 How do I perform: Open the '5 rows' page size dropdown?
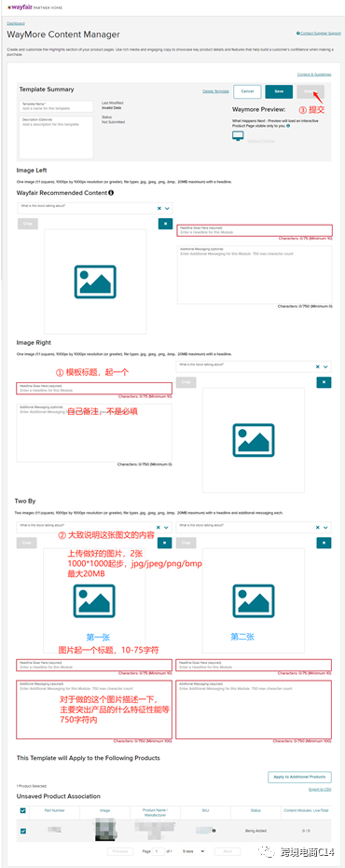(194, 850)
